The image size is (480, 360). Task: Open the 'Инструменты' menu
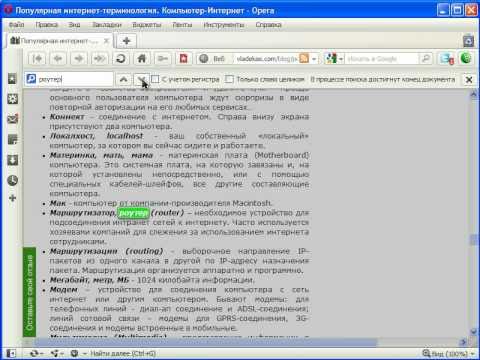tap(224, 25)
